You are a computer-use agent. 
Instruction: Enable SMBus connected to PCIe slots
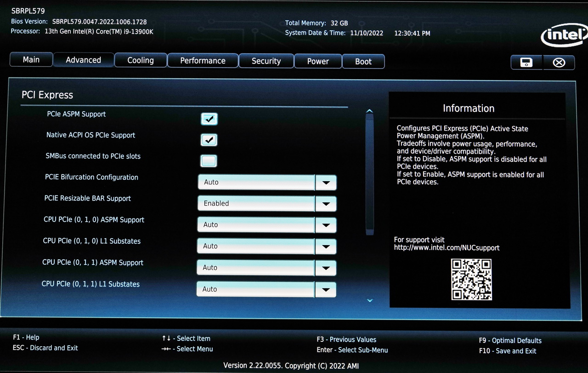click(209, 161)
